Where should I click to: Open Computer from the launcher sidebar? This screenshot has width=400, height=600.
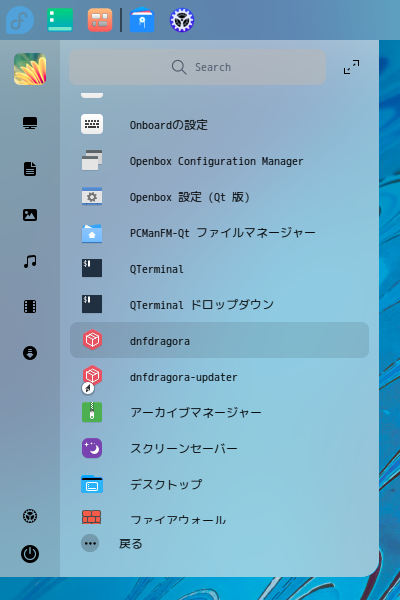click(30, 123)
